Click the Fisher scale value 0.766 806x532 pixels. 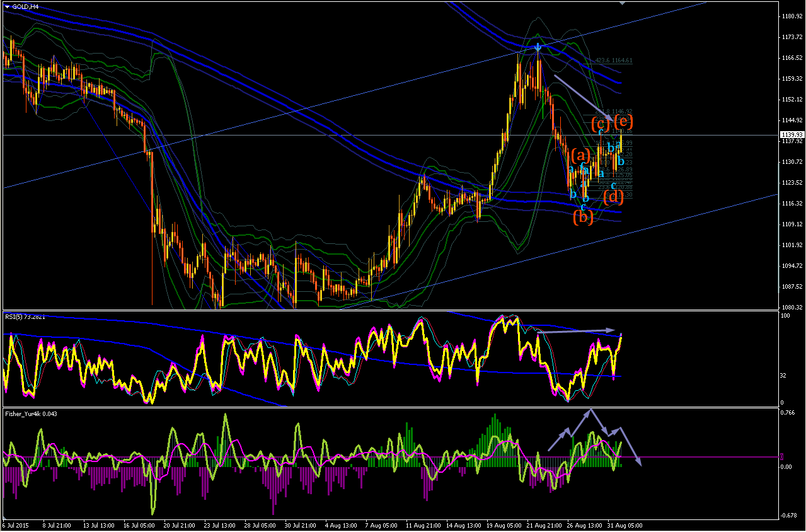point(788,413)
